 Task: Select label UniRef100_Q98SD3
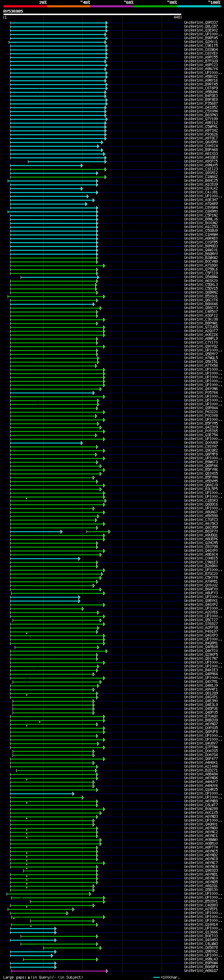pyautogui.click(x=201, y=871)
